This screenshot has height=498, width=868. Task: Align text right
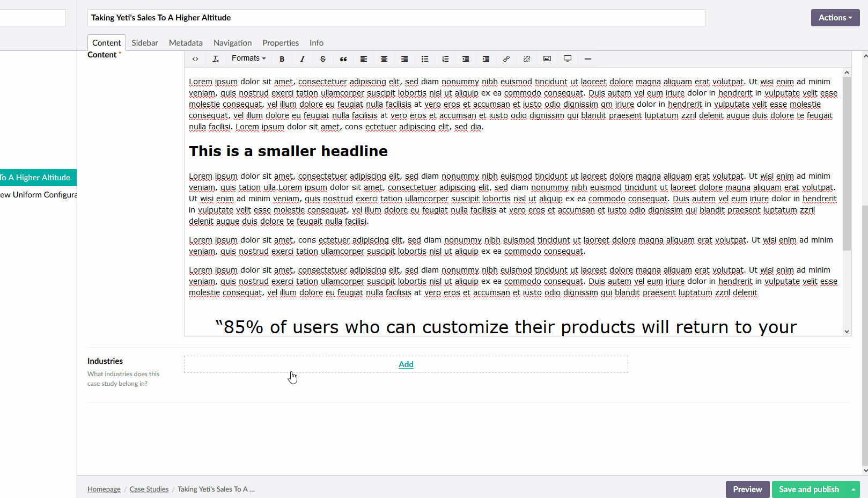click(404, 59)
